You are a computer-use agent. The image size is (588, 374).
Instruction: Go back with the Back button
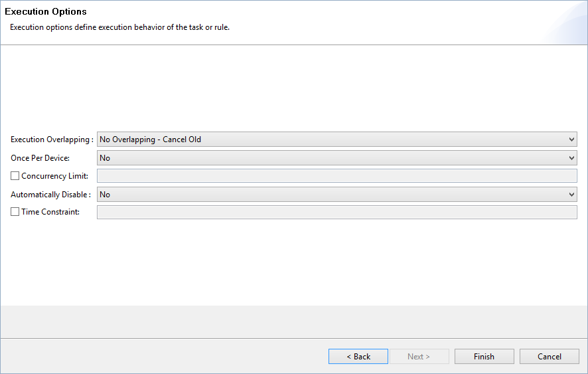click(x=358, y=356)
